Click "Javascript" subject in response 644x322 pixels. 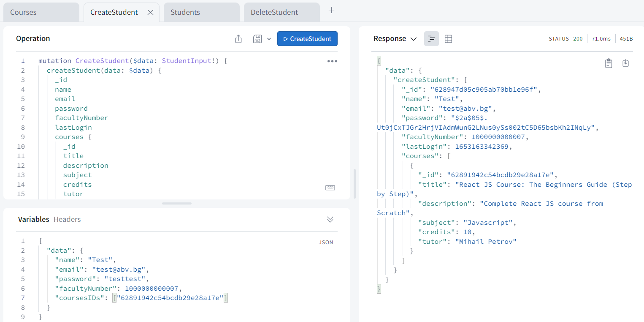(x=488, y=223)
